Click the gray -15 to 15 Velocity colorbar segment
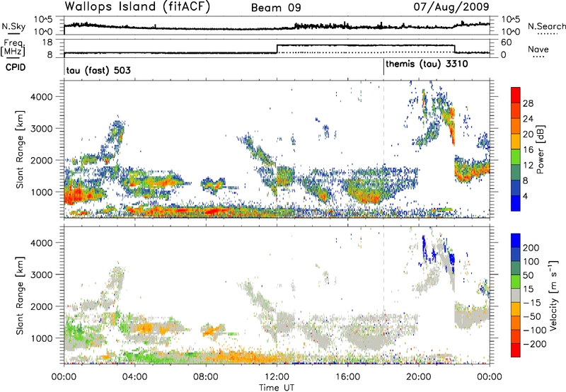Image resolution: width=566 pixels, height=392 pixels. click(516, 295)
